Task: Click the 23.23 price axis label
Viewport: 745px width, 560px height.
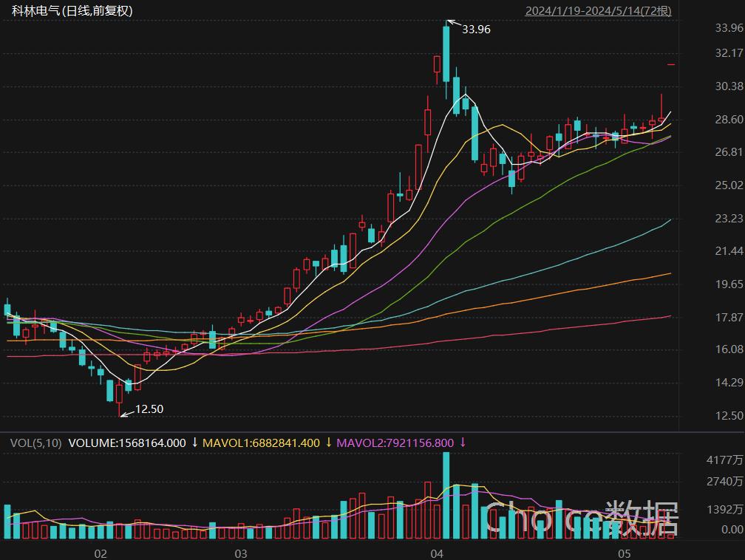Action: [729, 218]
